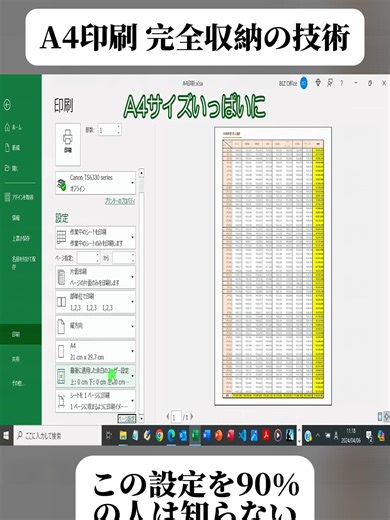
Task: Open the プリンターのプロパティ link
Action: [x=120, y=201]
